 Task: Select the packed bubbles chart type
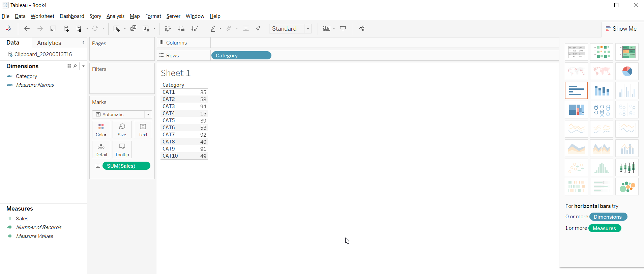[627, 187]
